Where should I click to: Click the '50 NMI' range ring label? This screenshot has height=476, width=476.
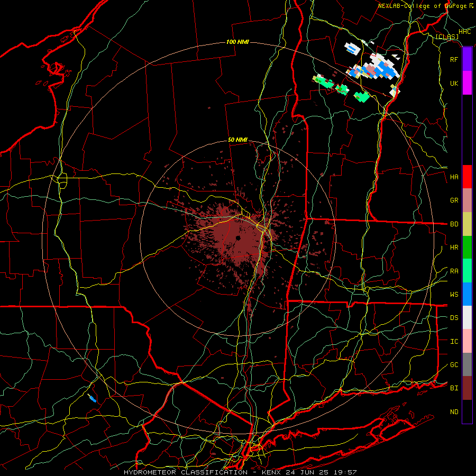[237, 140]
